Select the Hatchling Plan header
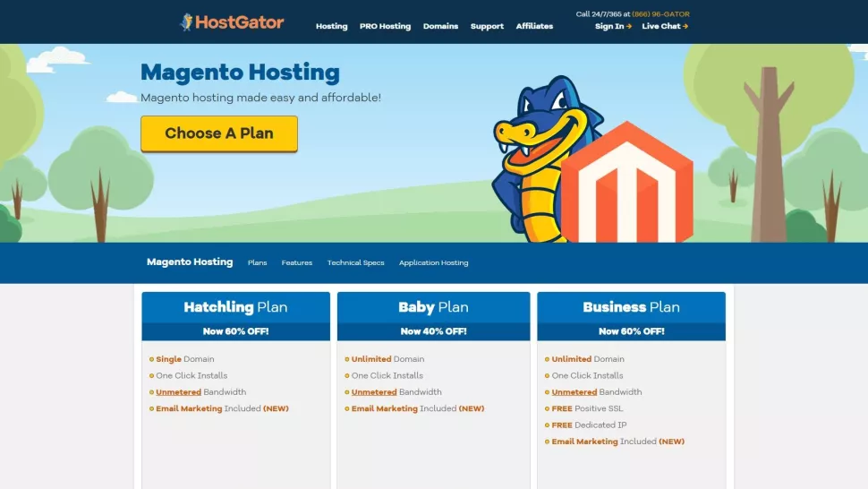868x489 pixels. click(x=236, y=307)
